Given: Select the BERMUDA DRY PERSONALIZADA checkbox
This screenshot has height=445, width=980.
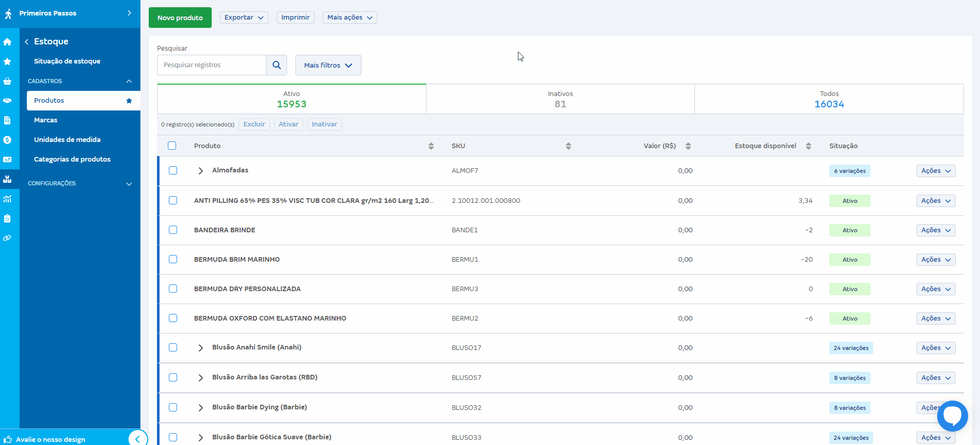Looking at the screenshot, I should pyautogui.click(x=173, y=289).
